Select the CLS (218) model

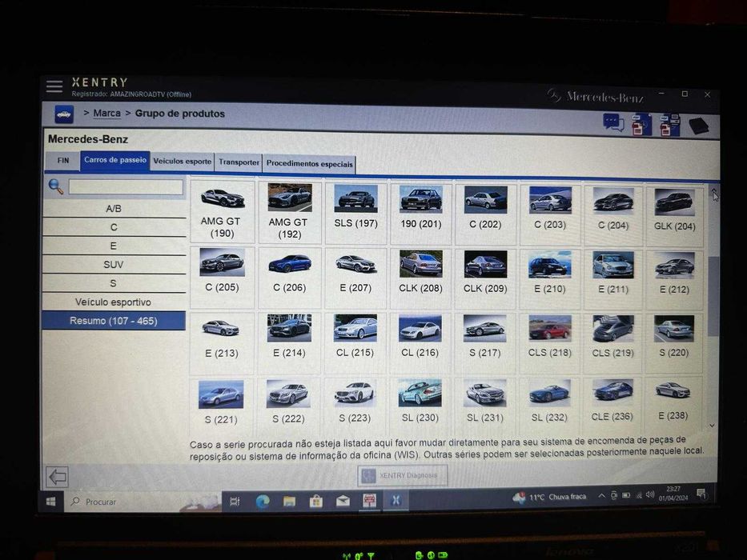coord(548,342)
